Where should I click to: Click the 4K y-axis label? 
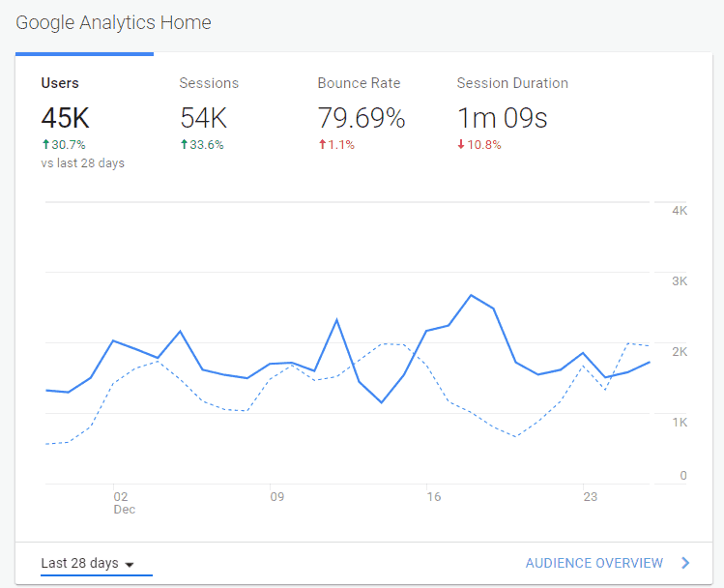[680, 211]
